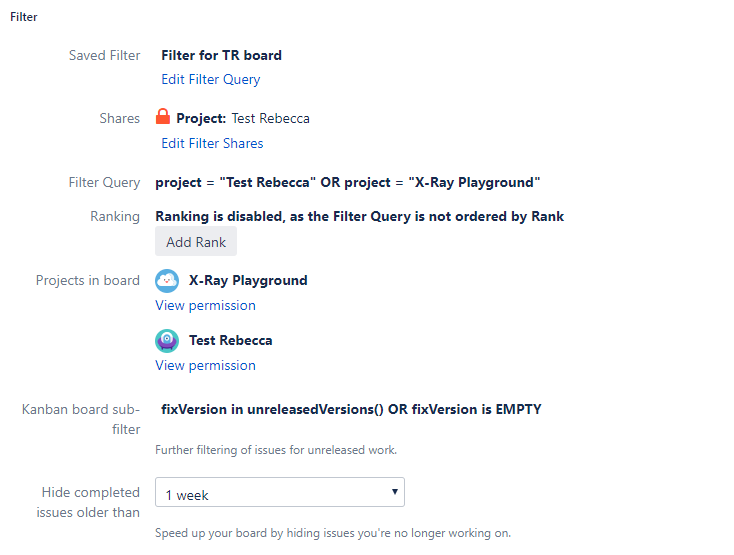Click the Filter for TR board name

[x=221, y=55]
